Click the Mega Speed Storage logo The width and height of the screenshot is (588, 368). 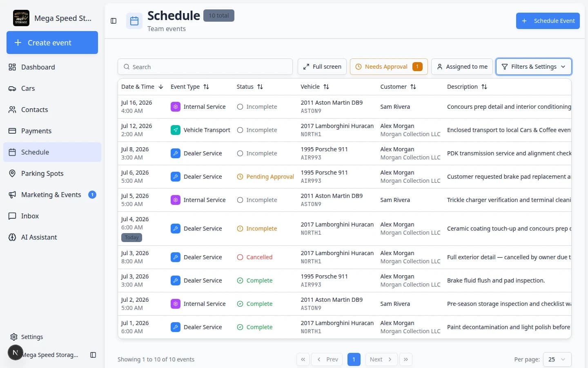coord(21,18)
